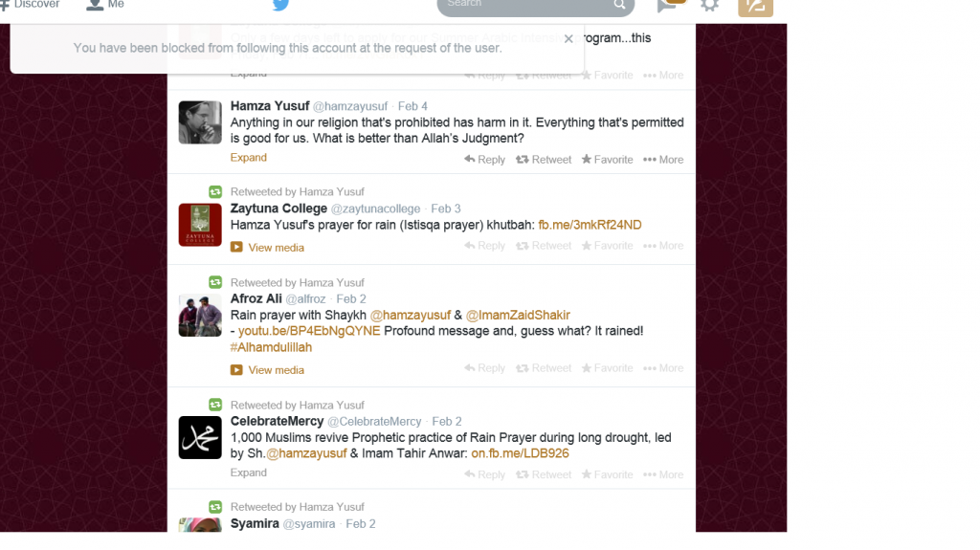Open the @zaytunacollege handle
This screenshot has height=550, width=980.
[x=375, y=209]
